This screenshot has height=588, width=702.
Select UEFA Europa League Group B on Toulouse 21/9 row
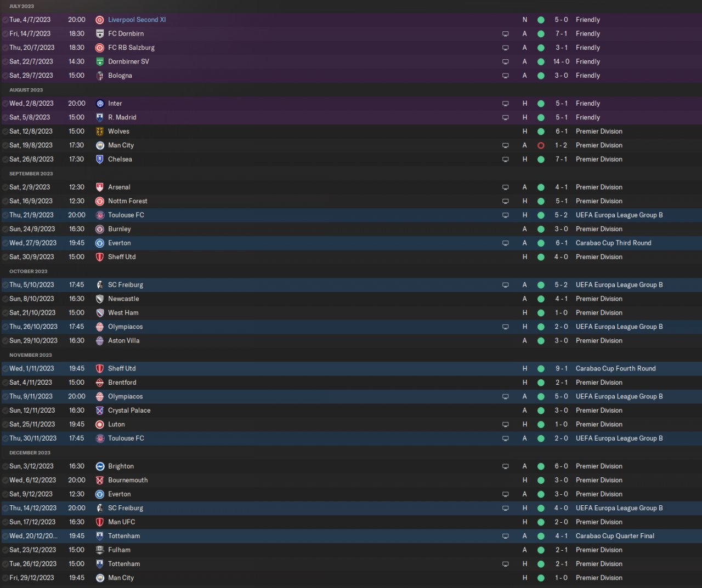(619, 215)
